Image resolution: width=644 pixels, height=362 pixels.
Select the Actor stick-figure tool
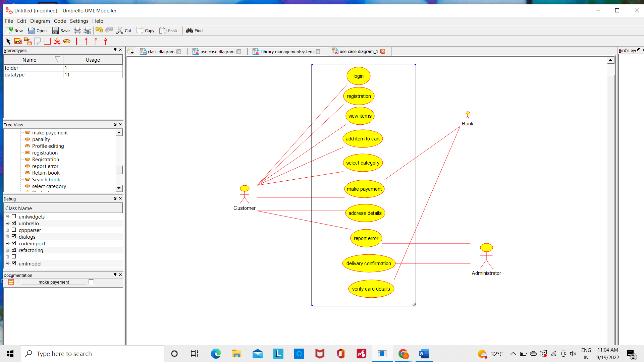(x=57, y=41)
